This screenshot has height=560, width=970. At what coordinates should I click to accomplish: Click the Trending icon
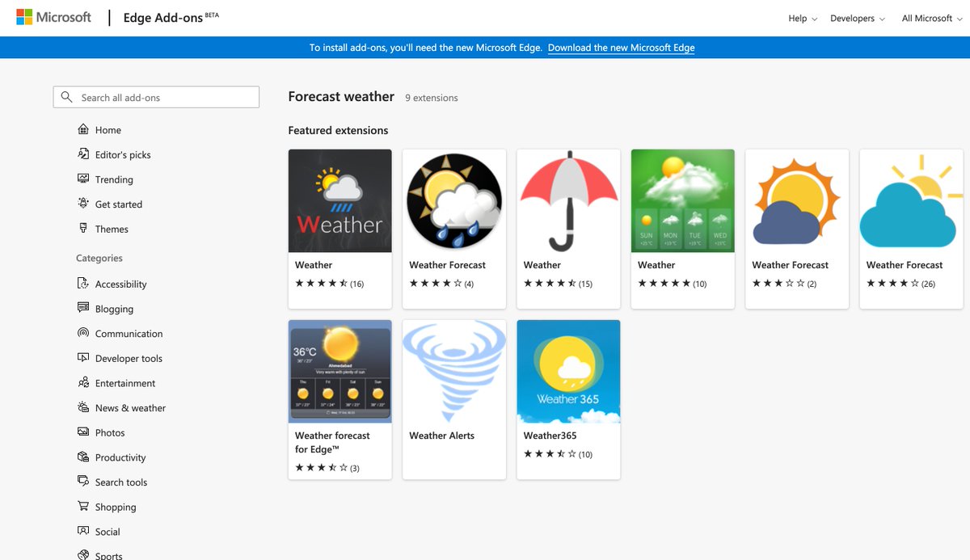pyautogui.click(x=83, y=179)
